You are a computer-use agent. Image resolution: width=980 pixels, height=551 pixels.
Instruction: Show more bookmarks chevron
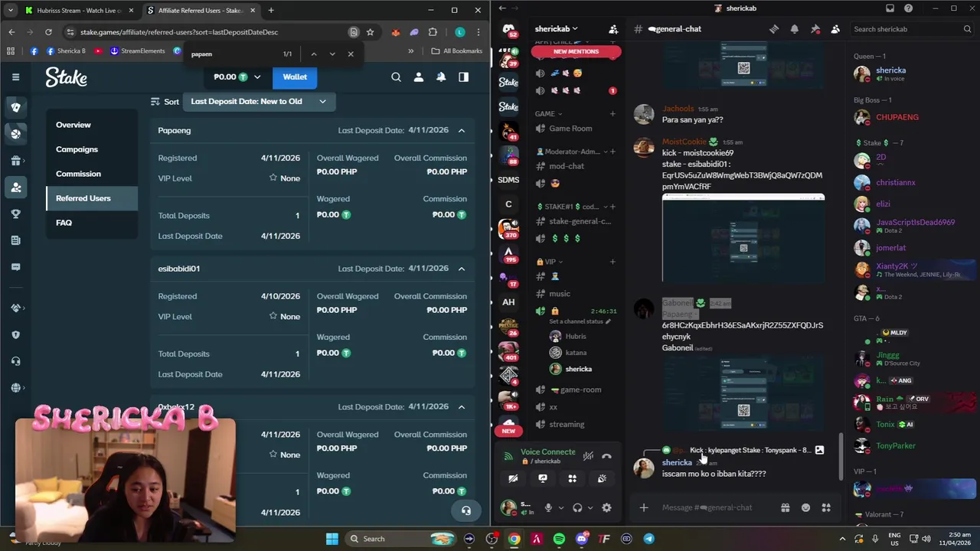pos(411,51)
